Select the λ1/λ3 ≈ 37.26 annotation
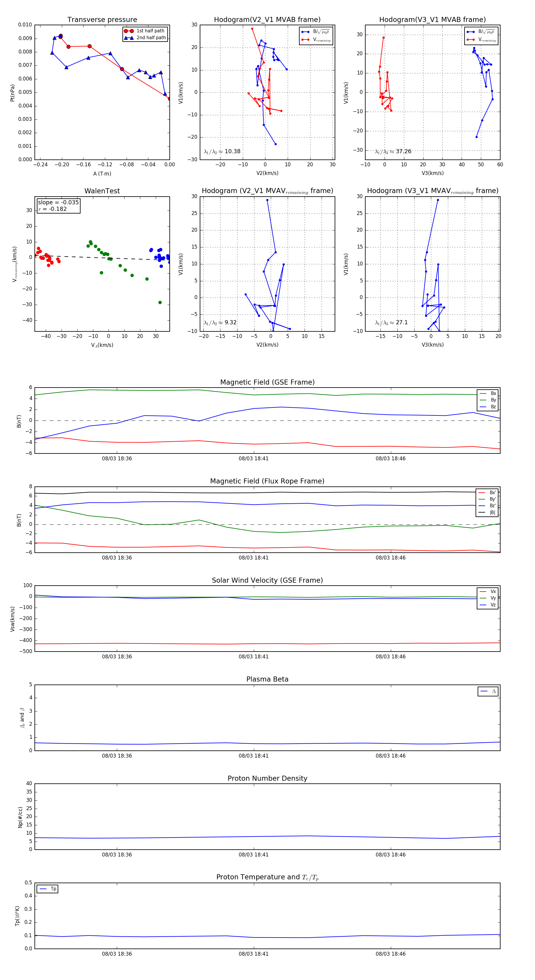This screenshot has height=980, width=535. click(393, 151)
